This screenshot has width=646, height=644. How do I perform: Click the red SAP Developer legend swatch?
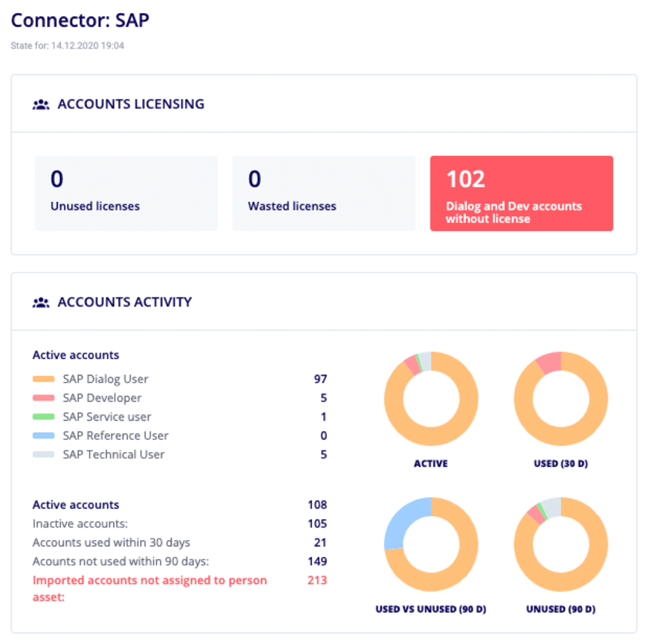pyautogui.click(x=43, y=397)
